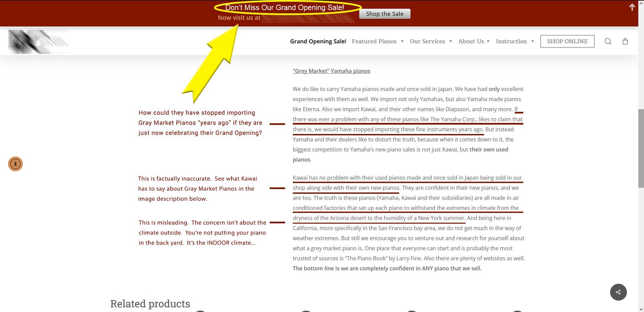The width and height of the screenshot is (644, 312).
Task: Expand the Featured Pianos dropdown arrow
Action: click(402, 41)
